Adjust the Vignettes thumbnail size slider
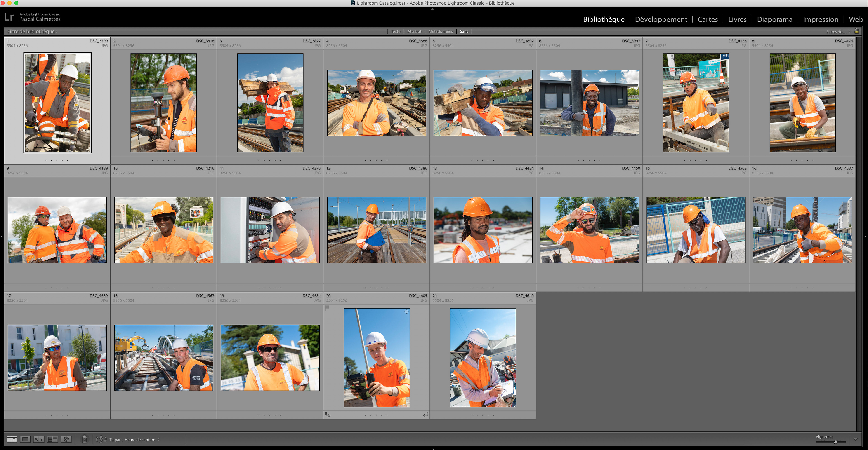This screenshot has height=450, width=868. pos(835,442)
